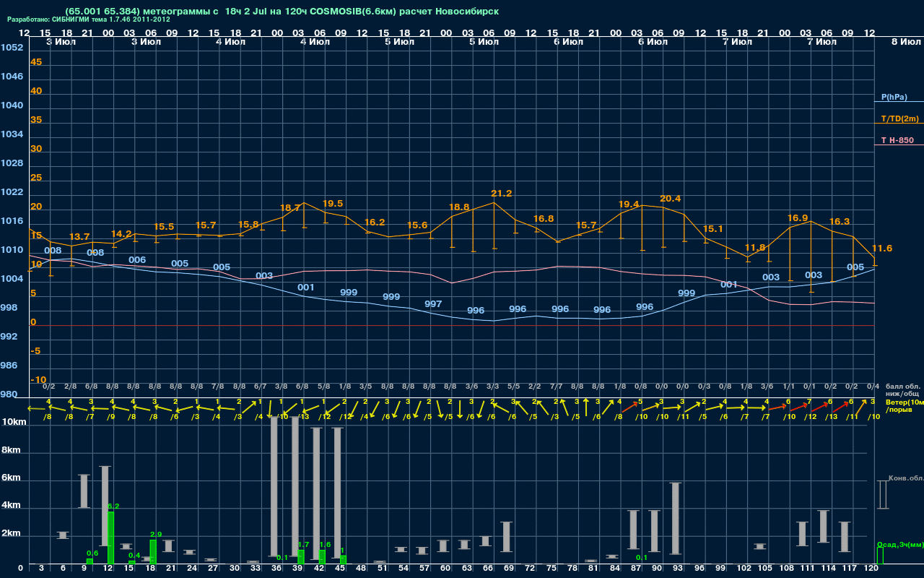The width and height of the screenshot is (924, 578).
Task: Click the green precipitation bar above hour 12
Action: pyautogui.click(x=111, y=538)
